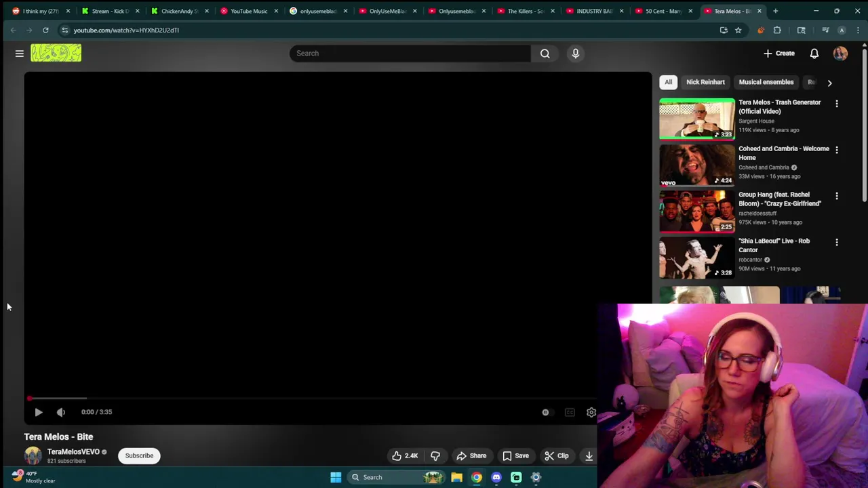Reload the page
This screenshot has width=868, height=488.
click(45, 30)
